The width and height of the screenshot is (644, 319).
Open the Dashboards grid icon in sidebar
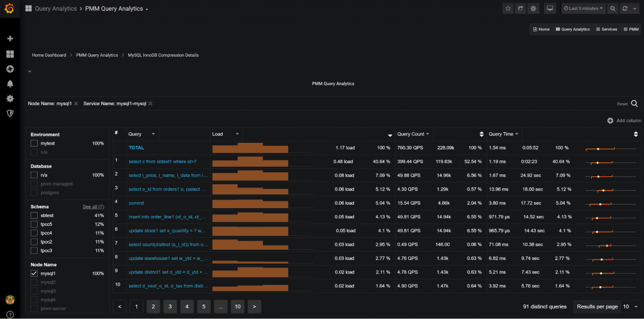pyautogui.click(x=10, y=54)
